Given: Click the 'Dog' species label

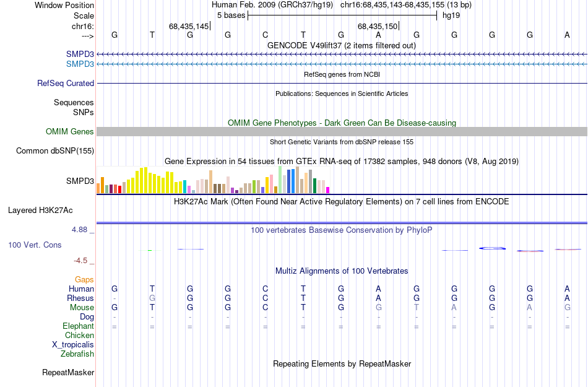Looking at the screenshot, I should click(x=87, y=317).
